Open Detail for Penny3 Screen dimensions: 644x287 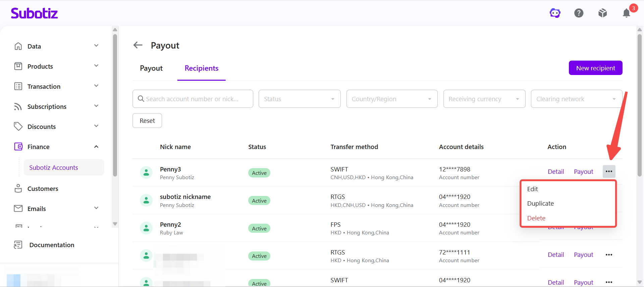click(x=556, y=171)
